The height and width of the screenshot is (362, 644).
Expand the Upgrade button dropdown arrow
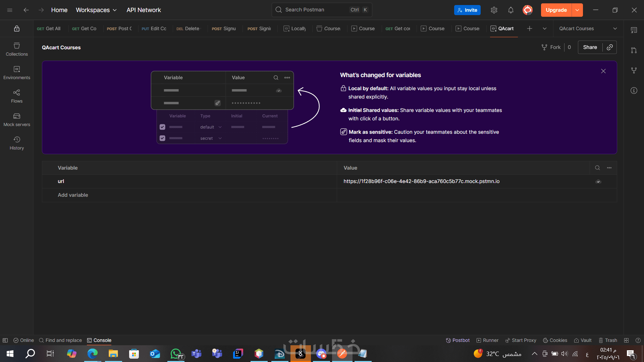pyautogui.click(x=577, y=10)
